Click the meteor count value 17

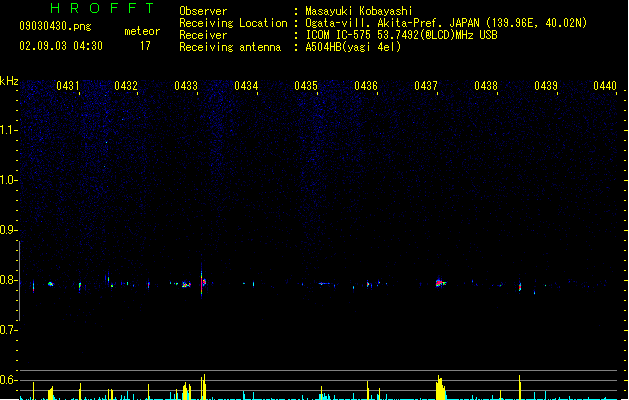click(145, 46)
